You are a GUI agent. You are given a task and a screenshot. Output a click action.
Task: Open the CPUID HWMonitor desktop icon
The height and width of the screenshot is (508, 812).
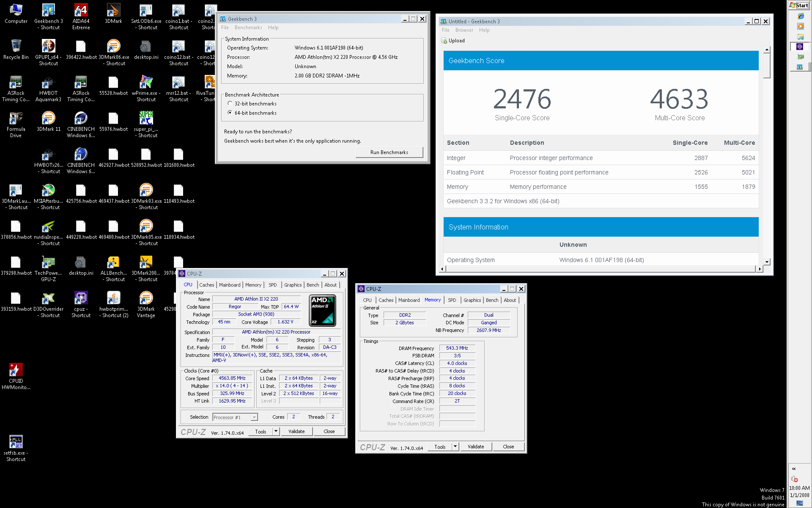(16, 377)
